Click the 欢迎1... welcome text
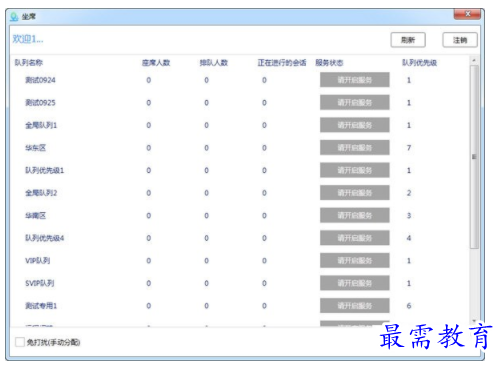Screen dimensions: 501x368 pos(28,39)
